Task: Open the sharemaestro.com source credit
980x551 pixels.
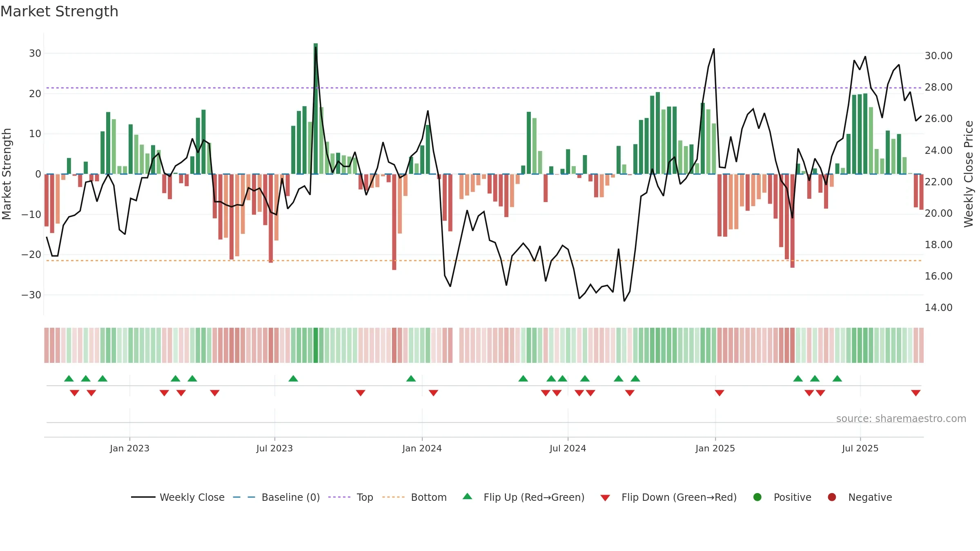Action: (901, 418)
